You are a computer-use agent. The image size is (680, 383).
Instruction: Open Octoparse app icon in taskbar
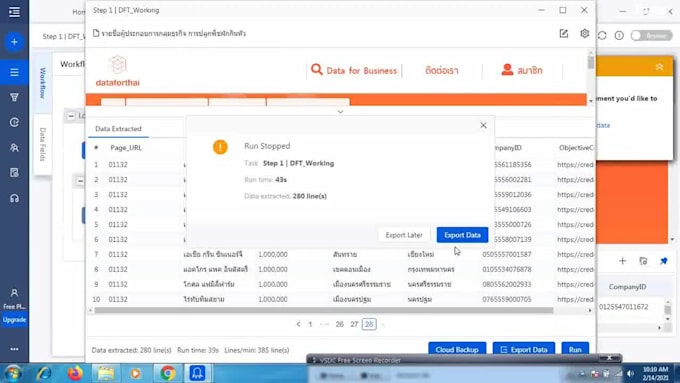(x=197, y=373)
